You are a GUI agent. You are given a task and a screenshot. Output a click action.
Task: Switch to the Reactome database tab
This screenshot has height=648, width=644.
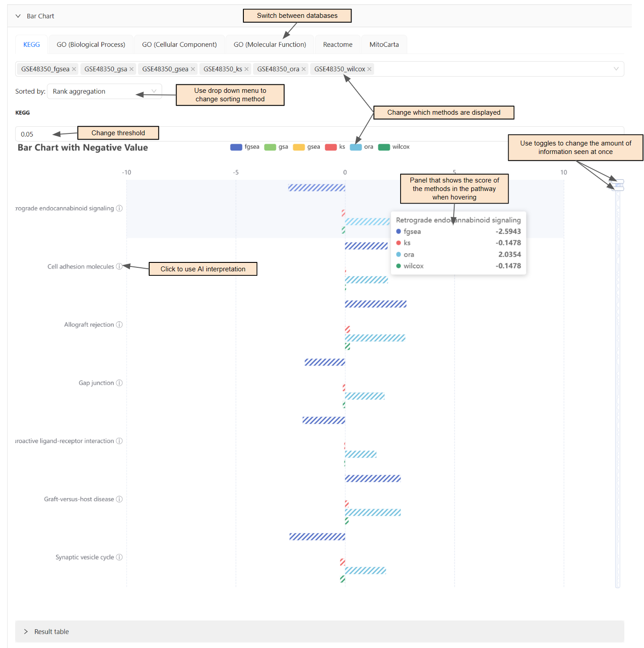(338, 44)
